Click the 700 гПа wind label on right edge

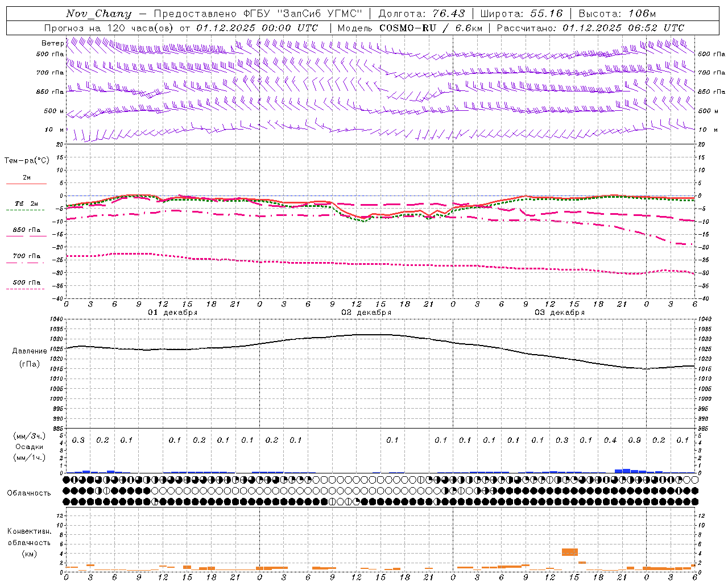click(712, 73)
